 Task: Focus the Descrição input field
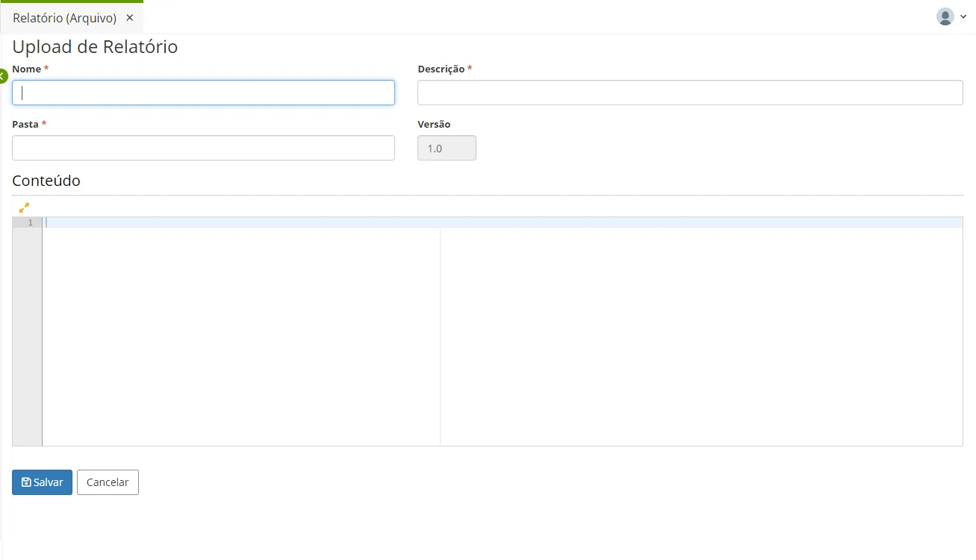(690, 93)
